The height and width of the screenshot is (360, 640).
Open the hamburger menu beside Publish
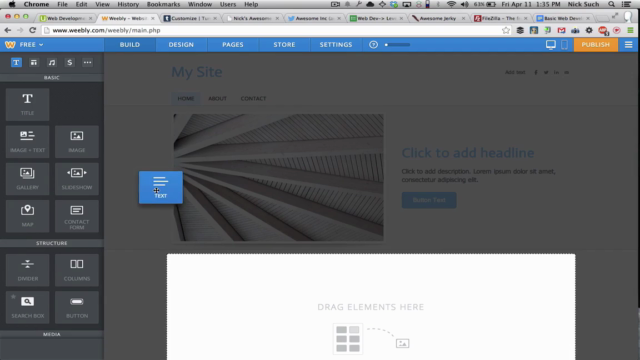click(x=629, y=44)
